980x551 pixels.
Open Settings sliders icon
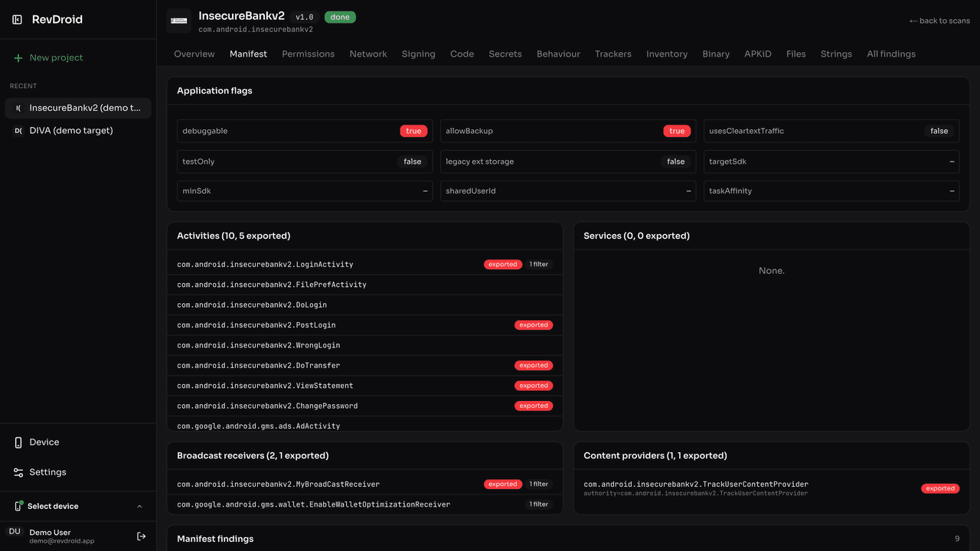point(18,472)
